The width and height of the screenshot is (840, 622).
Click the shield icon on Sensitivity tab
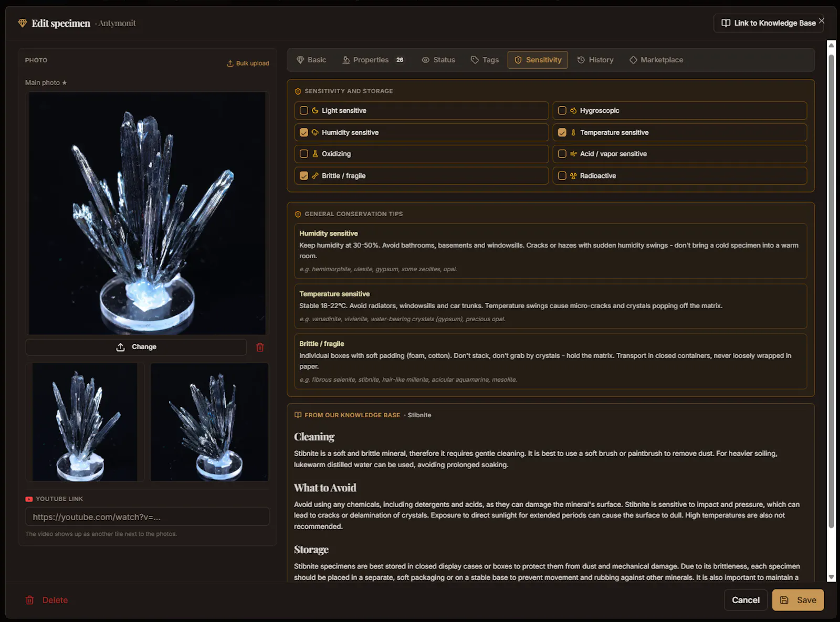pos(518,60)
